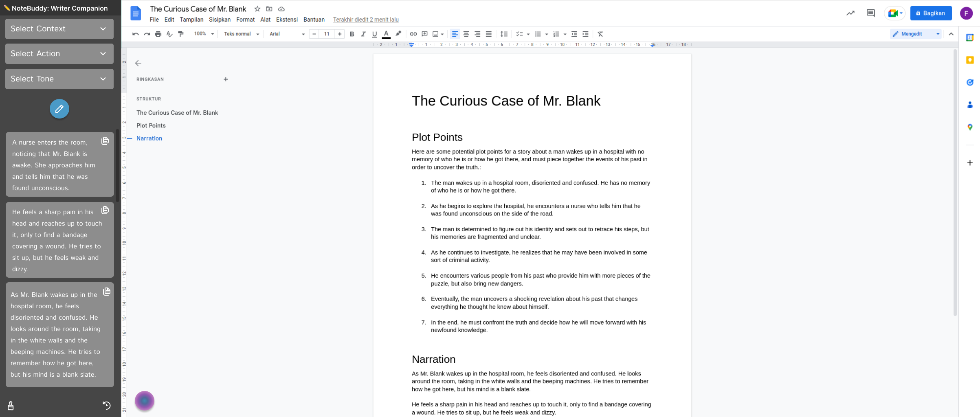Open the 'Terakhir diedit 2 menit lalu' link
980x417 pixels.
tap(365, 20)
